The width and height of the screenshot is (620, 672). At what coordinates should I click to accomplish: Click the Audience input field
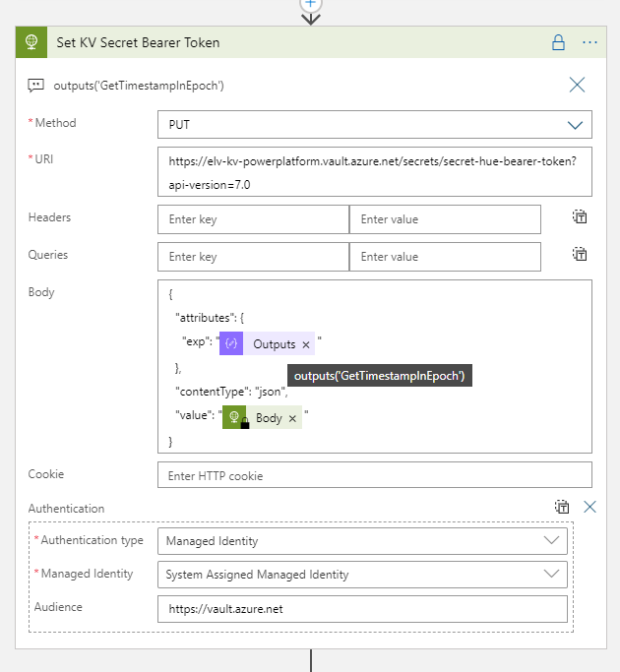(362, 609)
